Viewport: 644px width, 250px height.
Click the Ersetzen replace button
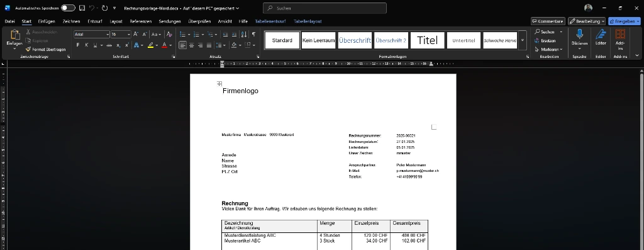545,41
